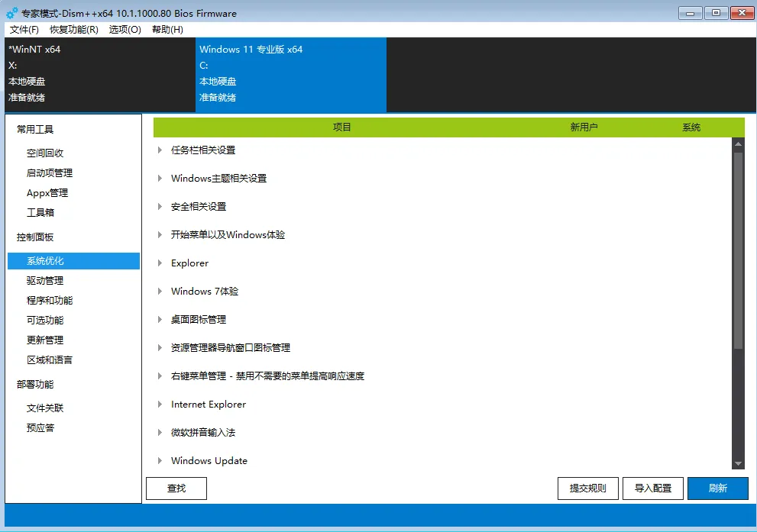This screenshot has width=757, height=532.
Task: Click the 导入配置 button
Action: point(652,488)
